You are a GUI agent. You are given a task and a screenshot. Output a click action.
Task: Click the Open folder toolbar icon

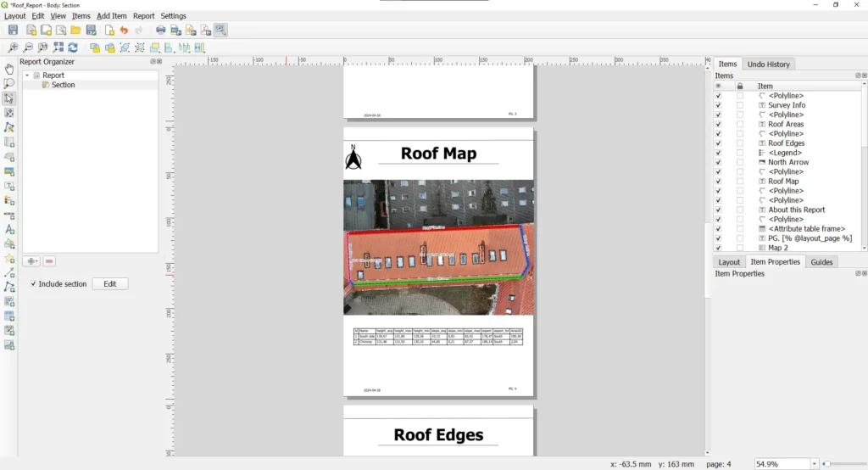click(75, 30)
